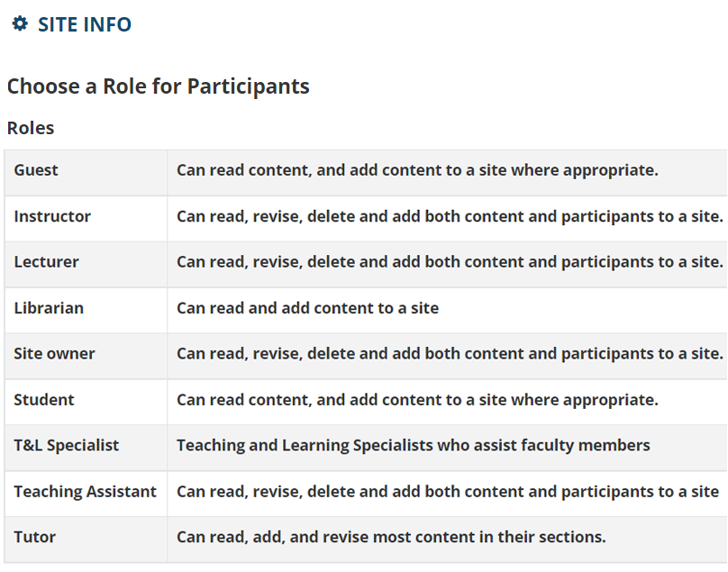
Task: Click 'Choose a Role for Participants' title
Action: point(159,86)
